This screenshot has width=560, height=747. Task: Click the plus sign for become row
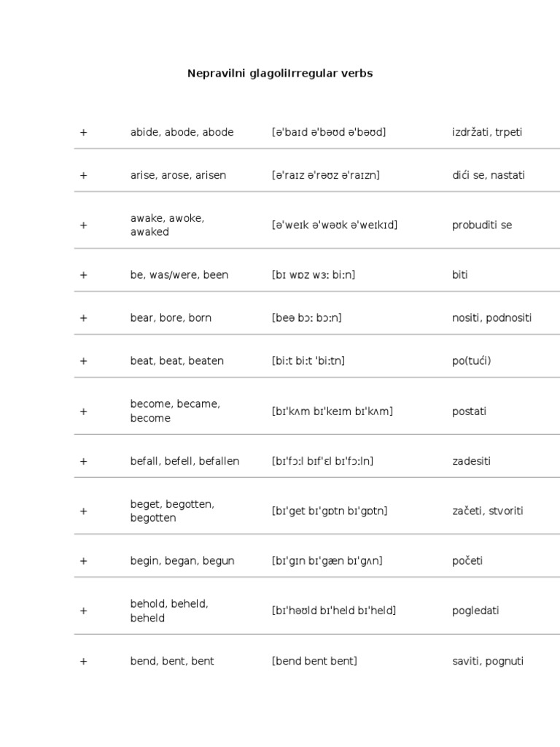point(83,411)
